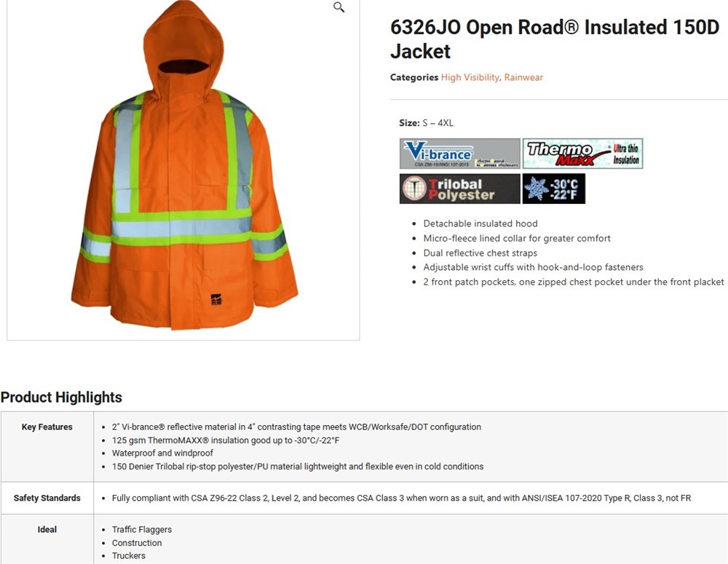
Task: Click the Key Features row label
Action: coord(47,427)
